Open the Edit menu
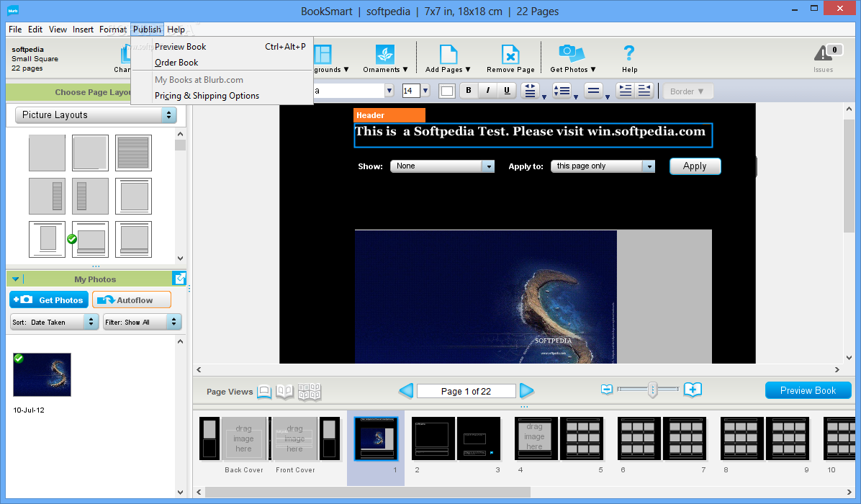 pos(35,30)
